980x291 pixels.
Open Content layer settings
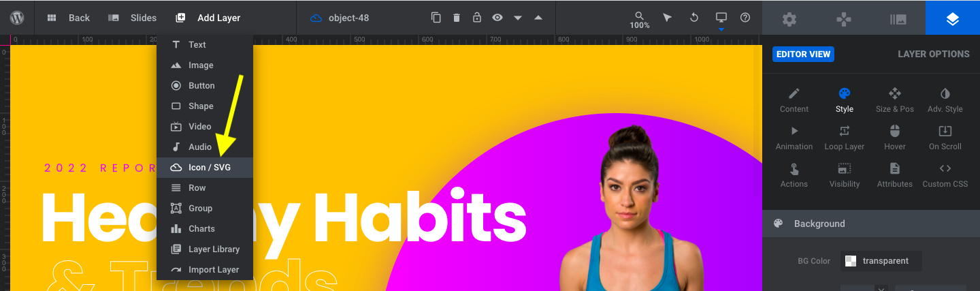(794, 100)
